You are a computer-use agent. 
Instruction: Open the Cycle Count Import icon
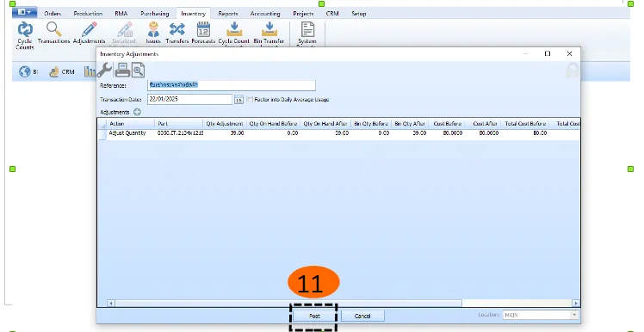[233, 34]
